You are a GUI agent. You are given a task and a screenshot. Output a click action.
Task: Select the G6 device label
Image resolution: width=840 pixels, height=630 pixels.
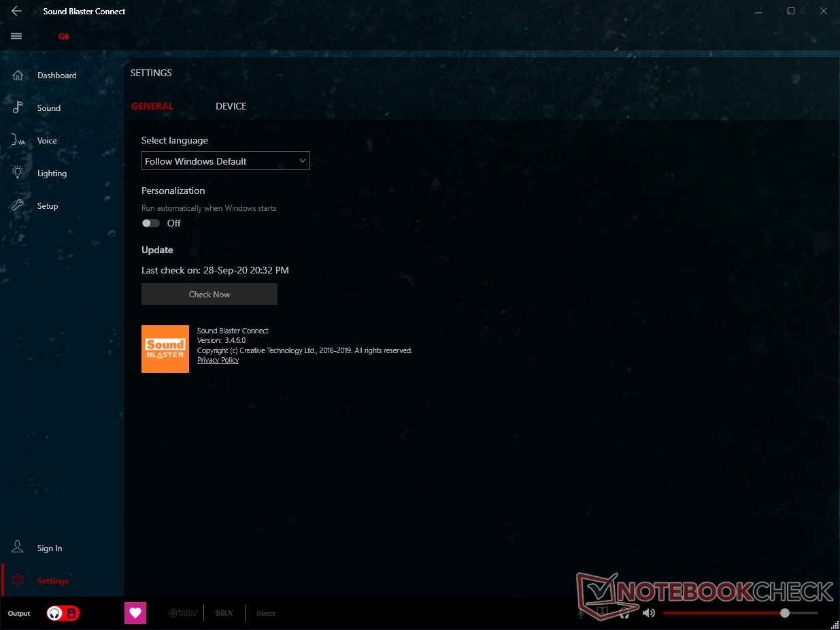tap(63, 37)
